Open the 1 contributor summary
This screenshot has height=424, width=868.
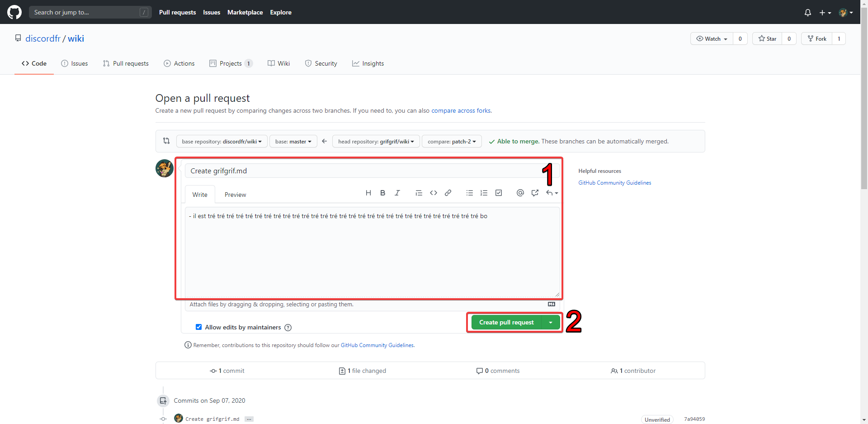tap(633, 371)
